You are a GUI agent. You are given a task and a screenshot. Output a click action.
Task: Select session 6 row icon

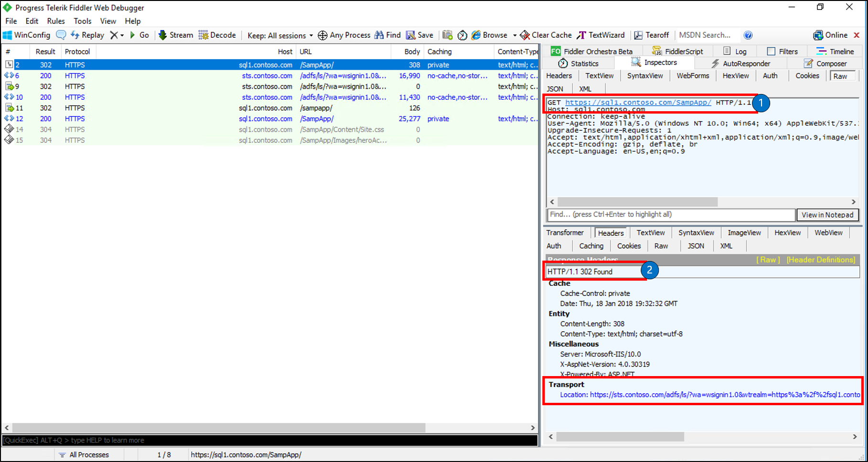[9, 75]
